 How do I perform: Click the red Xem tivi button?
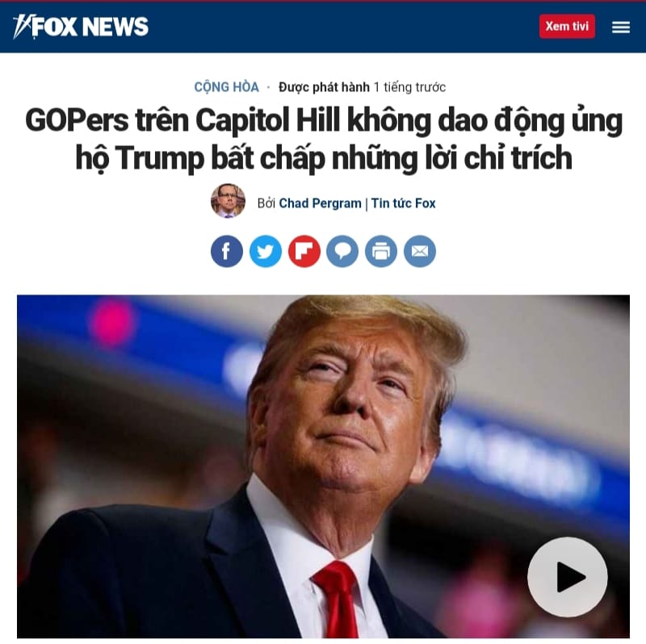(x=567, y=27)
